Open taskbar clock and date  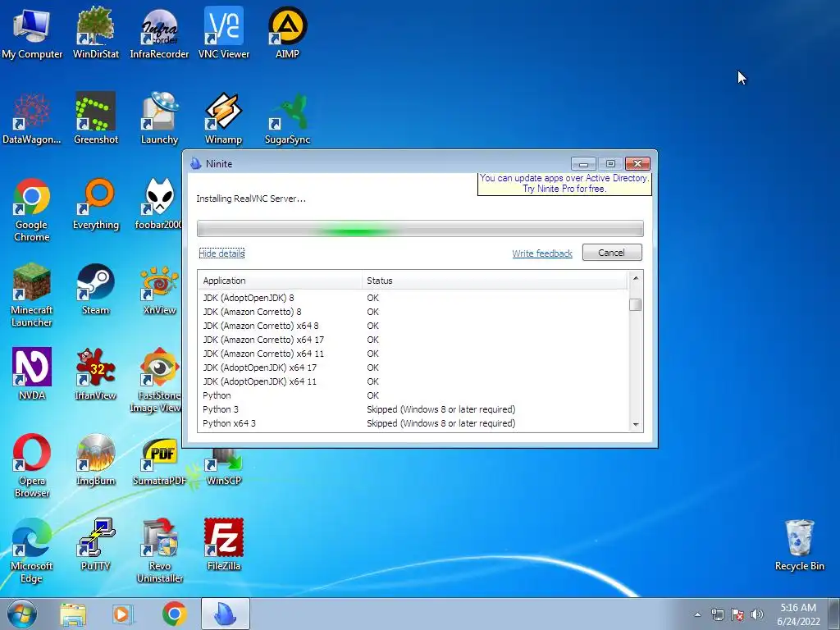[x=798, y=614]
